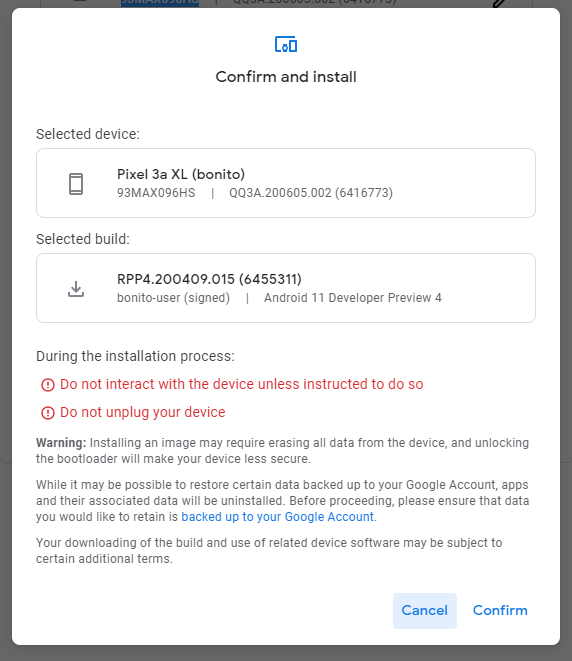Click the 'Do not interact with the device' warning text
This screenshot has height=661, width=572.
242,384
